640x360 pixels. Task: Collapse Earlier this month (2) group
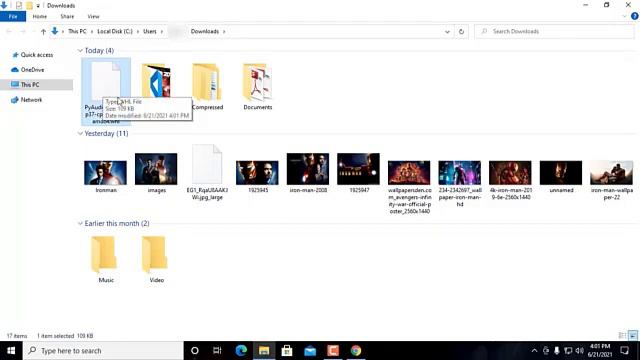click(80, 224)
